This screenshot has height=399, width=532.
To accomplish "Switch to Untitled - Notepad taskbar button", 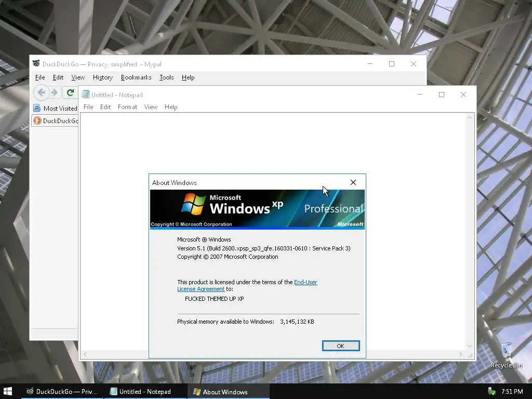I will [x=145, y=392].
